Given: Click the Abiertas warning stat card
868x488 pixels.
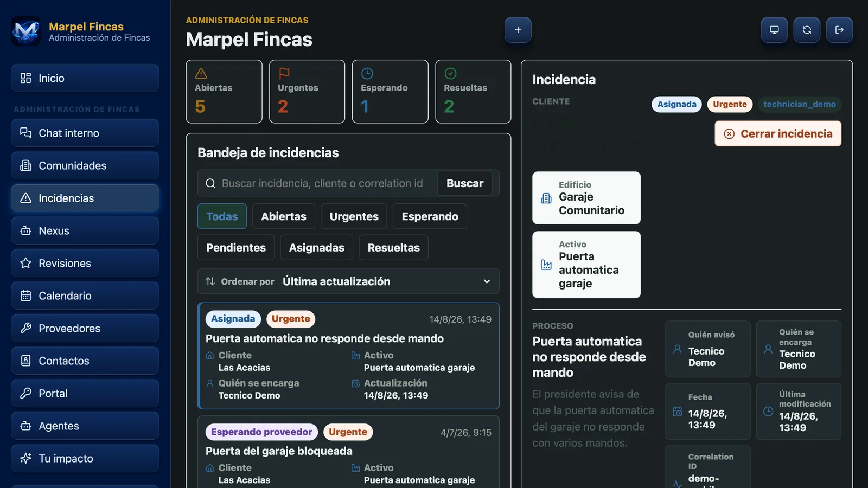Looking at the screenshot, I should pos(224,92).
